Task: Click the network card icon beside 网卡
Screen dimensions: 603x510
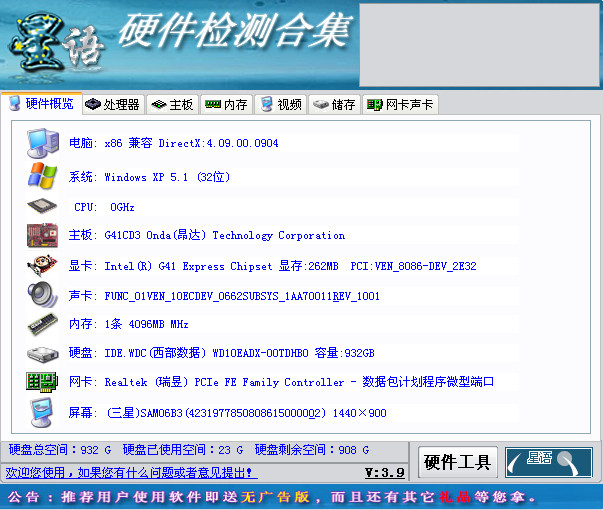Action: point(42,382)
